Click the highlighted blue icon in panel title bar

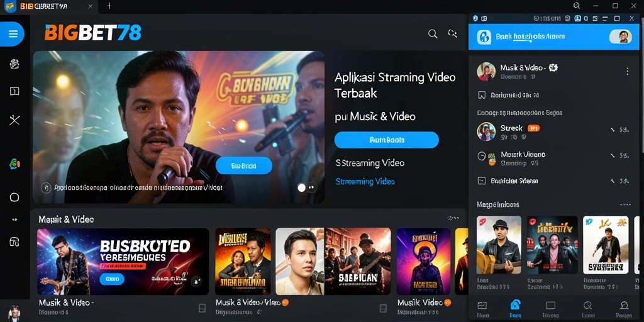point(578,18)
